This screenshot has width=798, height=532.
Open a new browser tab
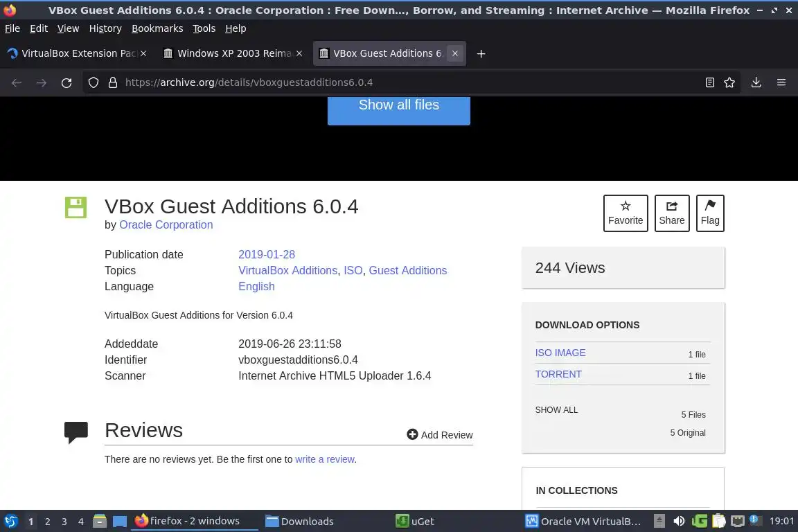click(481, 54)
